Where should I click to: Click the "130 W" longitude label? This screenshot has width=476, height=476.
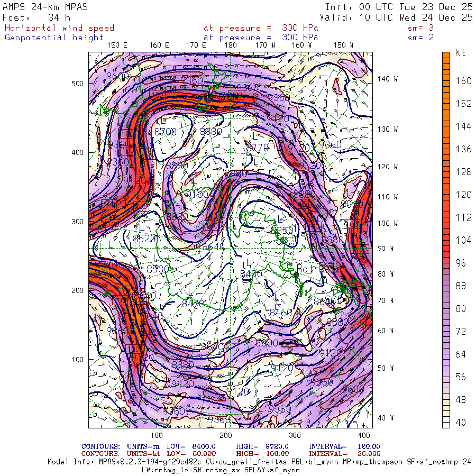click(x=387, y=129)
